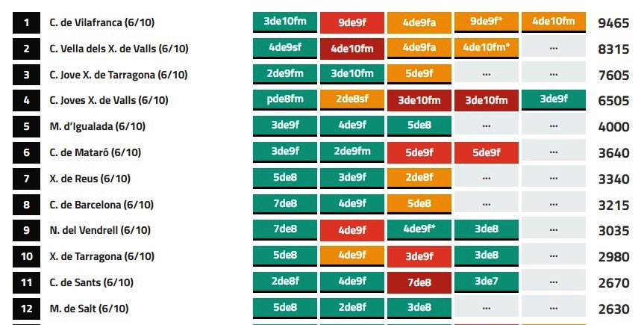The width and height of the screenshot is (644, 325).
Task: Click the orange 2de8sf result cell
Action: (351, 100)
